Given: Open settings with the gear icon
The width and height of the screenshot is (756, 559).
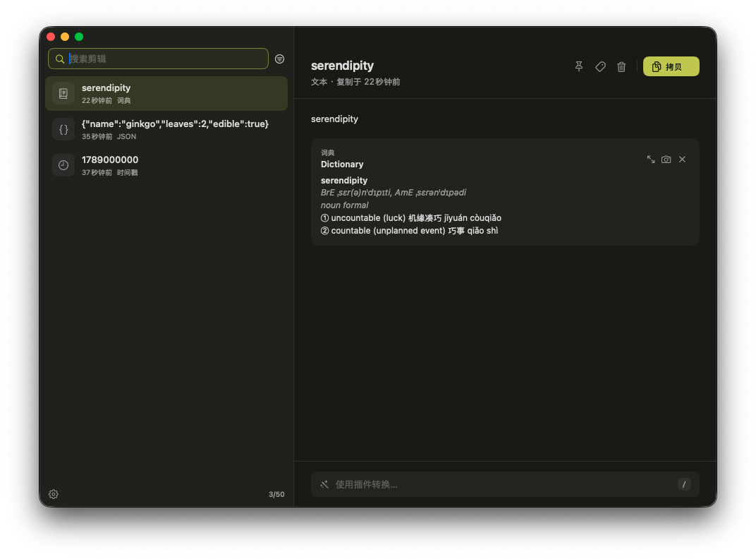Looking at the screenshot, I should 54,494.
